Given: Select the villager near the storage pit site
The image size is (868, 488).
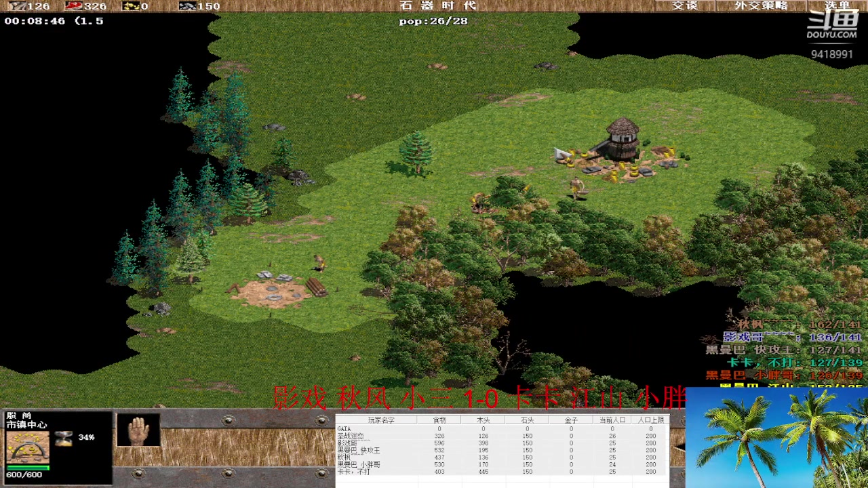Looking at the screenshot, I should point(318,263).
